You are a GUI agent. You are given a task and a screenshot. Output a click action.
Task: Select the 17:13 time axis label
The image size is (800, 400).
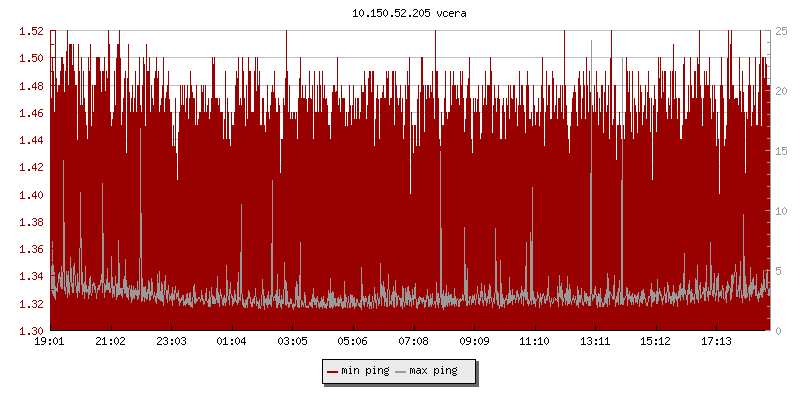716,341
